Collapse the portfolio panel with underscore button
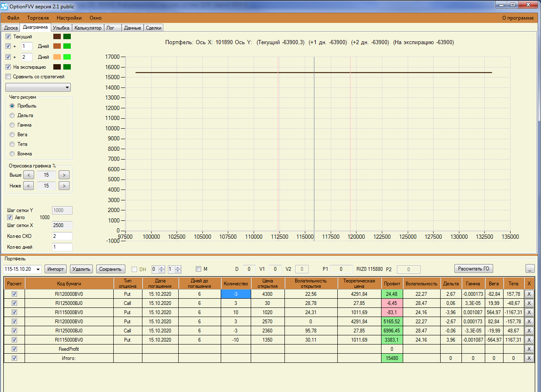The width and height of the screenshot is (541, 392). [x=530, y=269]
